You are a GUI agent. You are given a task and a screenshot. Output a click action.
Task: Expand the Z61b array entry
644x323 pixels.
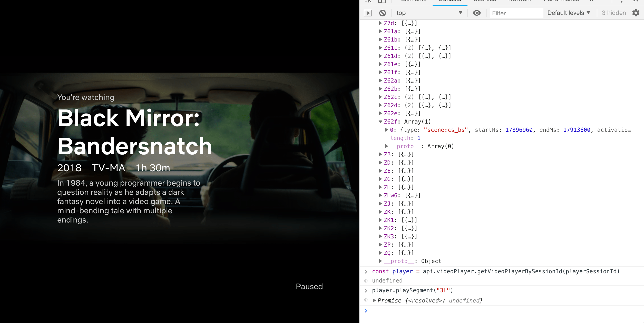(x=380, y=39)
